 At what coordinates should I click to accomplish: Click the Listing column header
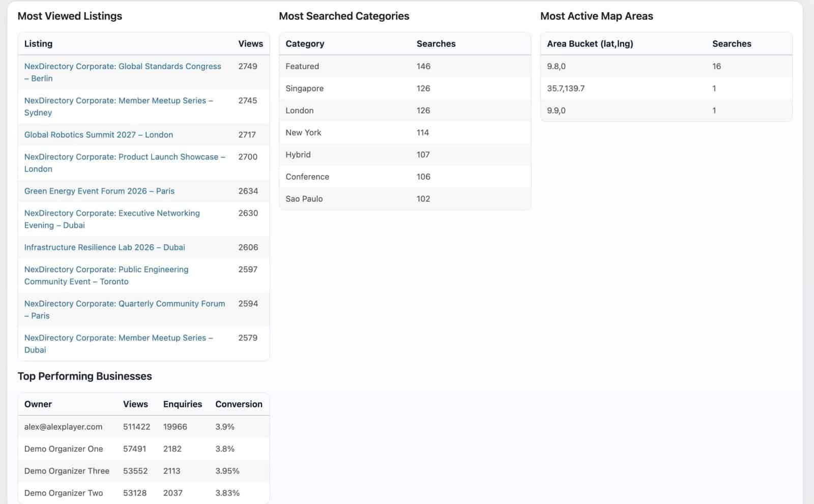(x=38, y=44)
